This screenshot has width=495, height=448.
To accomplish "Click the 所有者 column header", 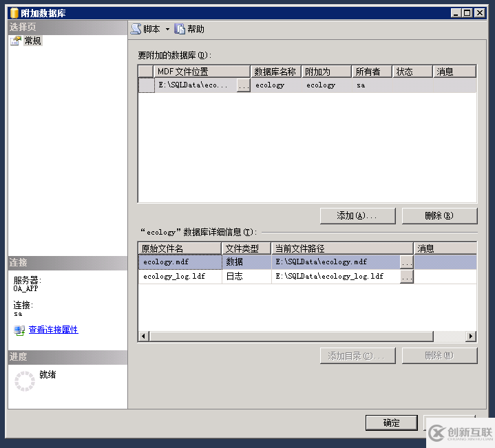I will click(372, 72).
